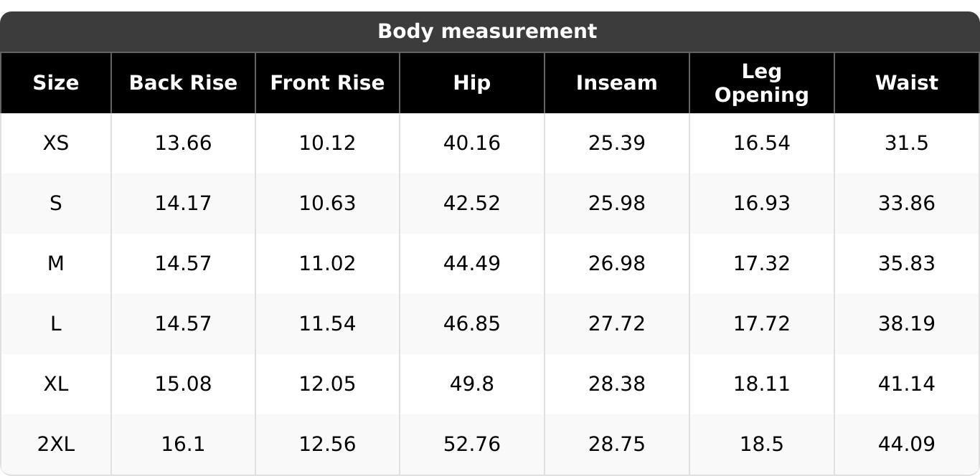Click the Inseam value 27.72
This screenshot has height=476, width=980.
pos(616,324)
